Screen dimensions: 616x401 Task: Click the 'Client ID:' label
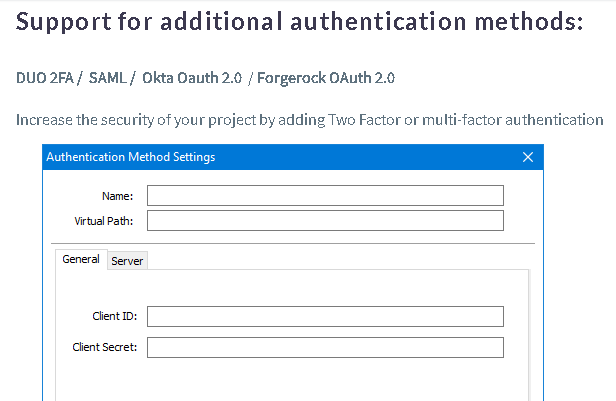pos(114,317)
